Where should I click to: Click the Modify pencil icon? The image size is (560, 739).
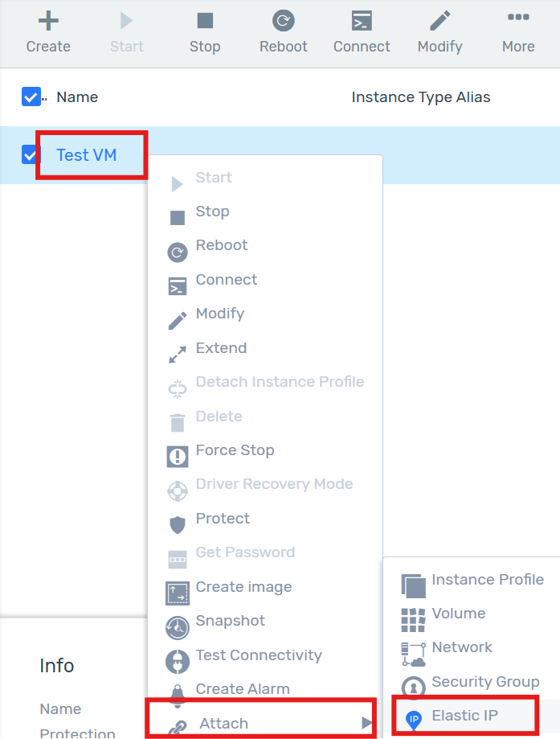tap(439, 20)
